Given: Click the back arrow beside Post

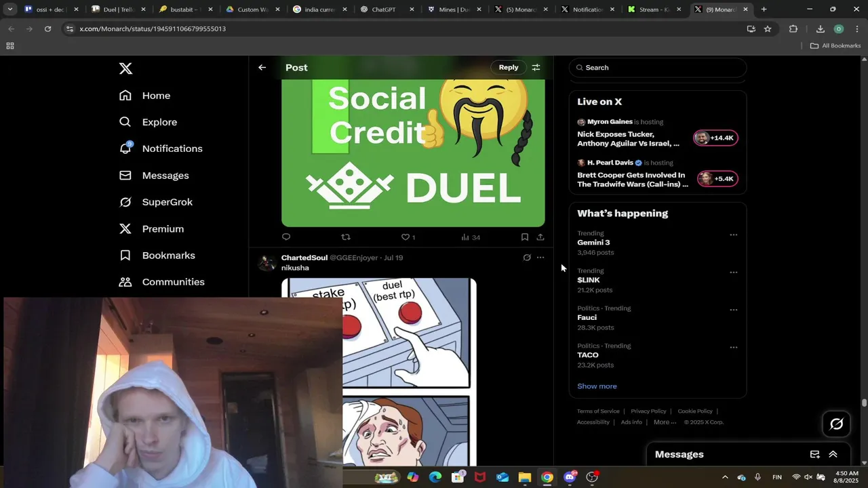Looking at the screenshot, I should point(262,68).
